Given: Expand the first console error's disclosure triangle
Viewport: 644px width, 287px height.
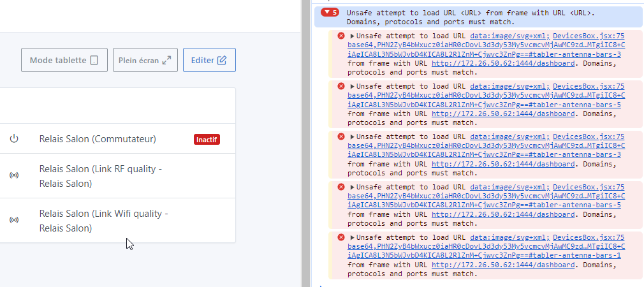Looking at the screenshot, I should click(353, 36).
